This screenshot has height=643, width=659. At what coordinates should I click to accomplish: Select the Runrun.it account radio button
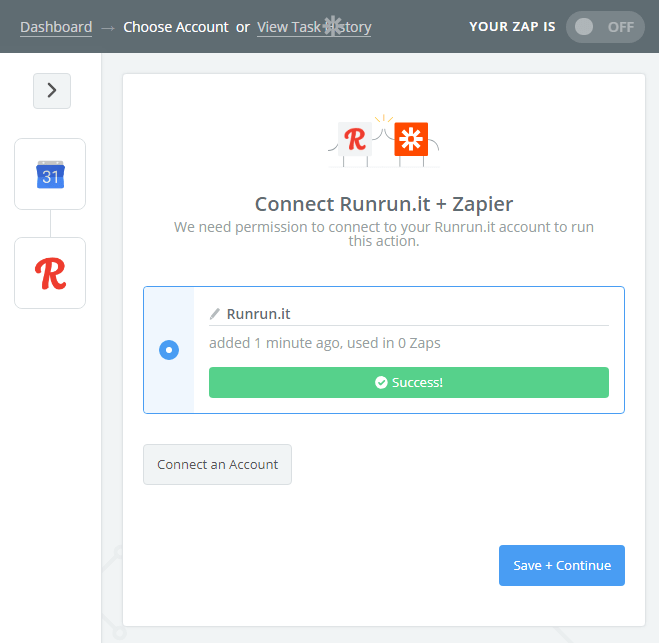[169, 350]
